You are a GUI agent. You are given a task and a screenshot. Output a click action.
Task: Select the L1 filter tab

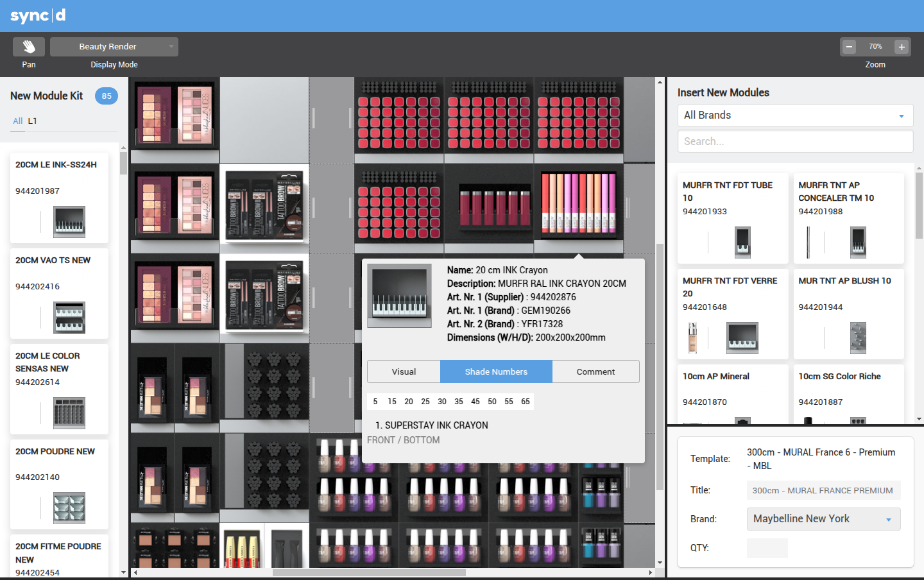(x=33, y=121)
